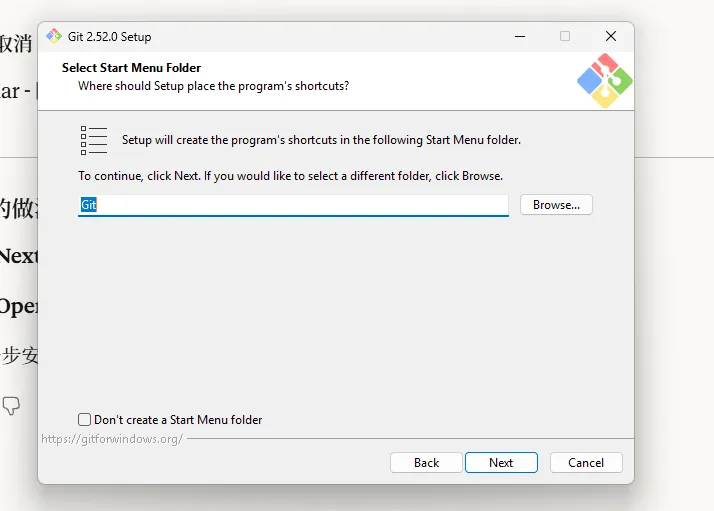The image size is (714, 511).
Task: Click the Git logo in the title bar
Action: pos(54,36)
